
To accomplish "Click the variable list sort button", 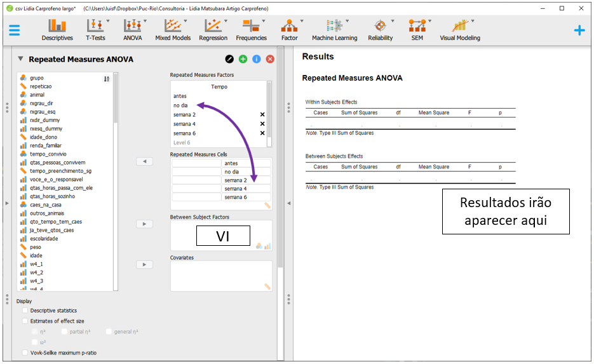I will coord(107,79).
